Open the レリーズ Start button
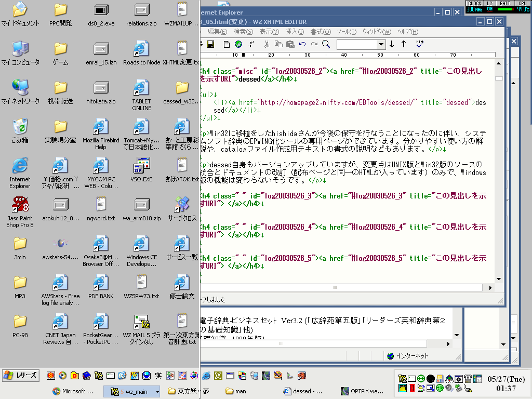This screenshot has width=532, height=399. [x=21, y=375]
